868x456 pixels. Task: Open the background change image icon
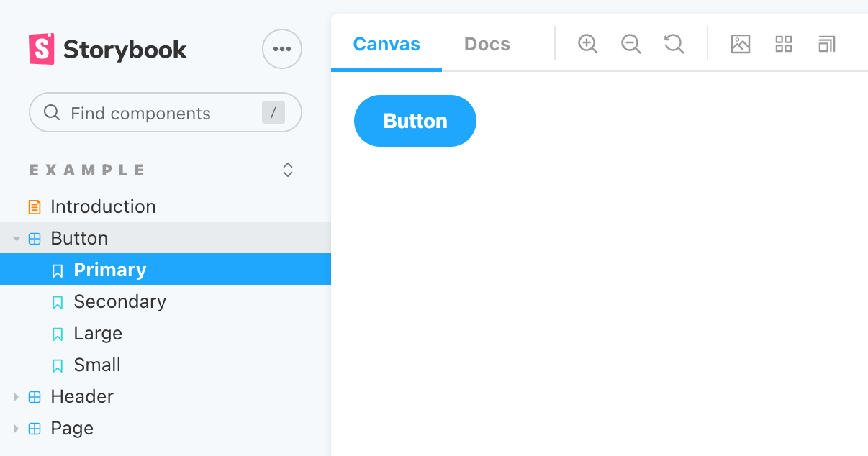[741, 44]
